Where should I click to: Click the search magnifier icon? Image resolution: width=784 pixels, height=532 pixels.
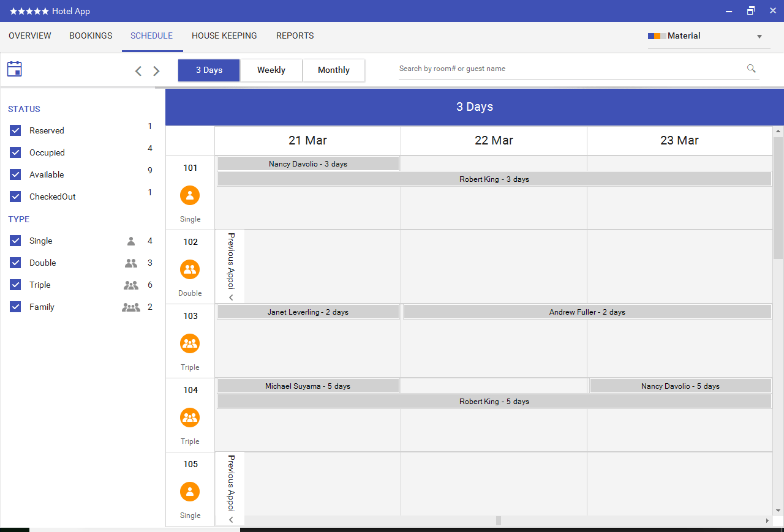point(752,69)
